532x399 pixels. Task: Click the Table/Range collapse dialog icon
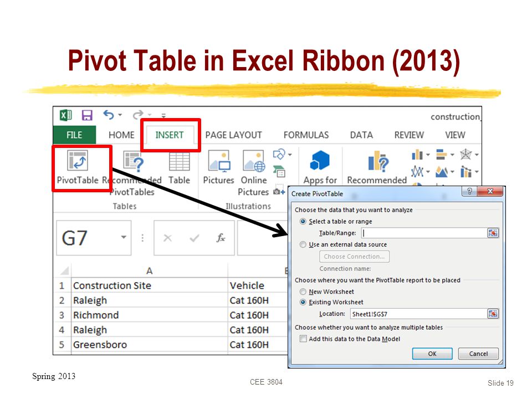(x=493, y=233)
